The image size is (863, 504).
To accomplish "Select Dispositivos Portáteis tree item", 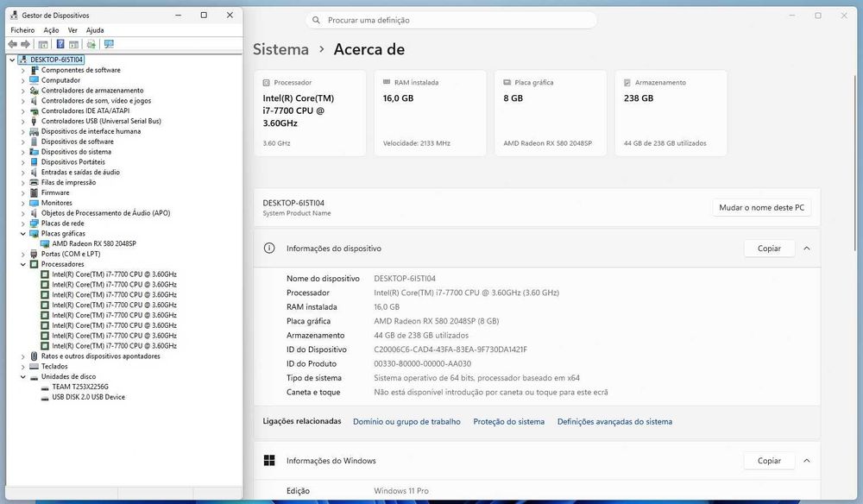I will pos(72,162).
